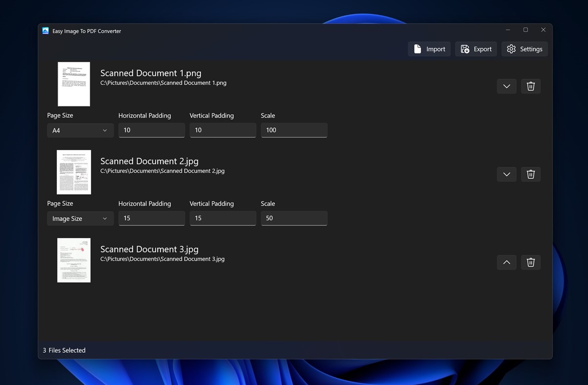Viewport: 588px width, 385px height.
Task: Maximize the converter window
Action: [525, 30]
